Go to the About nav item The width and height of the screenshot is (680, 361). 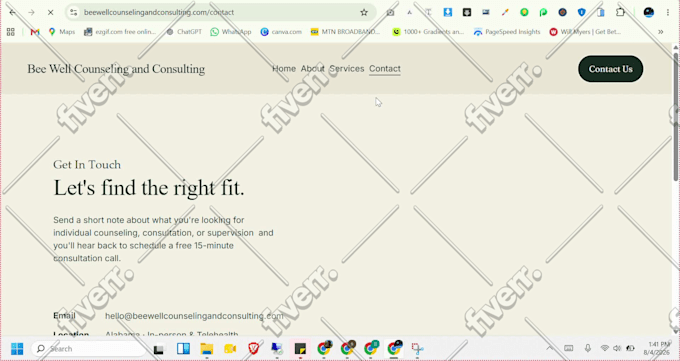[313, 69]
